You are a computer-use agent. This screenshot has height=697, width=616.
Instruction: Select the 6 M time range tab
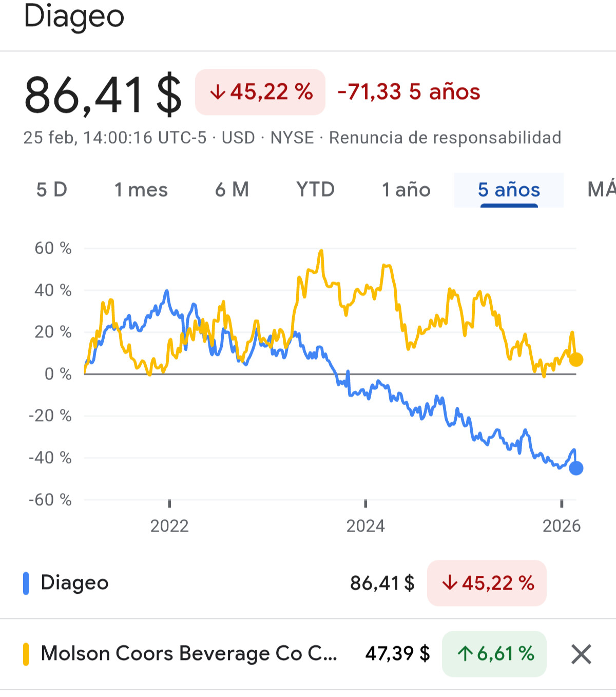click(232, 190)
